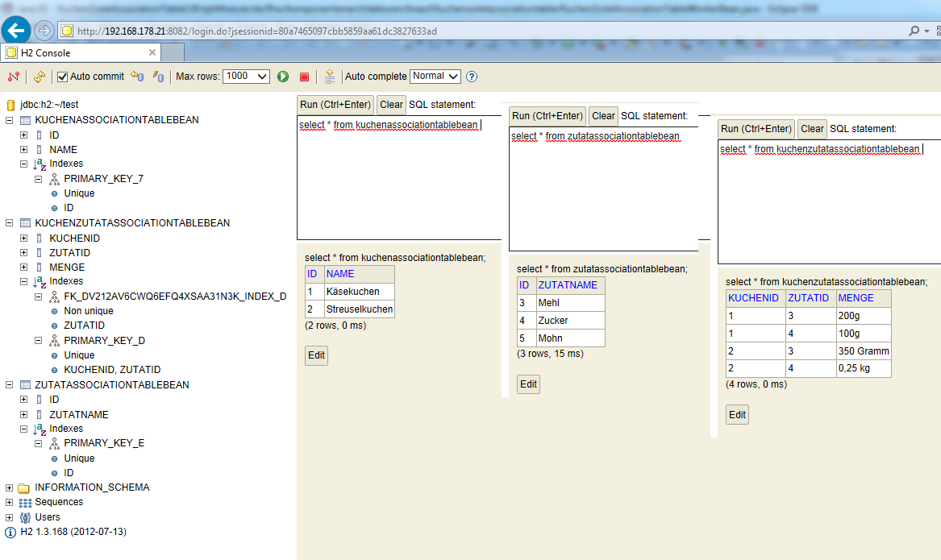Click the Command history icon
Viewport: 941px width, 560px height.
click(330, 77)
